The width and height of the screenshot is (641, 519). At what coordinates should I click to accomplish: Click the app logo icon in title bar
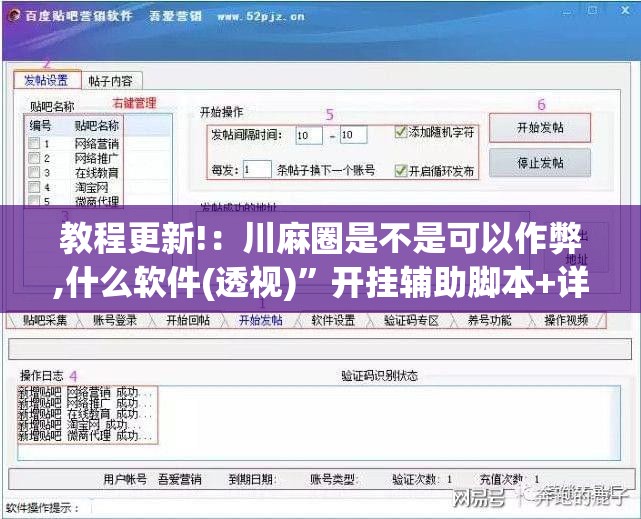point(14,16)
